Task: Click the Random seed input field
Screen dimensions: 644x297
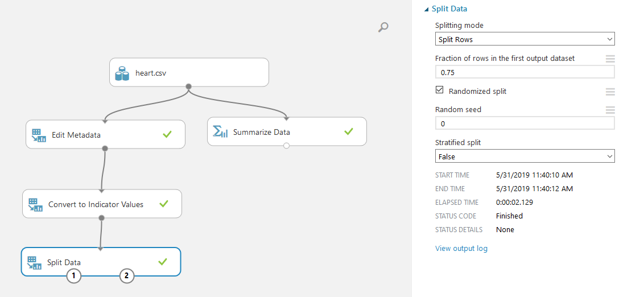Action: [525, 123]
